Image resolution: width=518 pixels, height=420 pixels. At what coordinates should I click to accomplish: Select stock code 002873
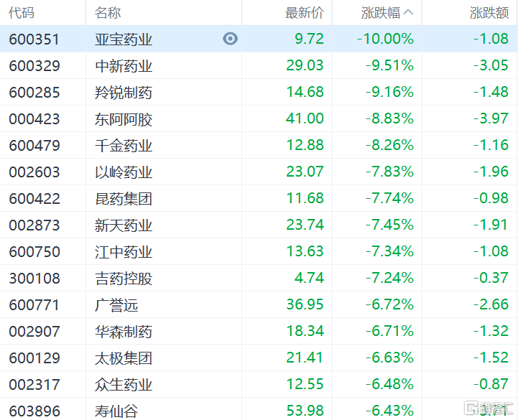coord(34,225)
